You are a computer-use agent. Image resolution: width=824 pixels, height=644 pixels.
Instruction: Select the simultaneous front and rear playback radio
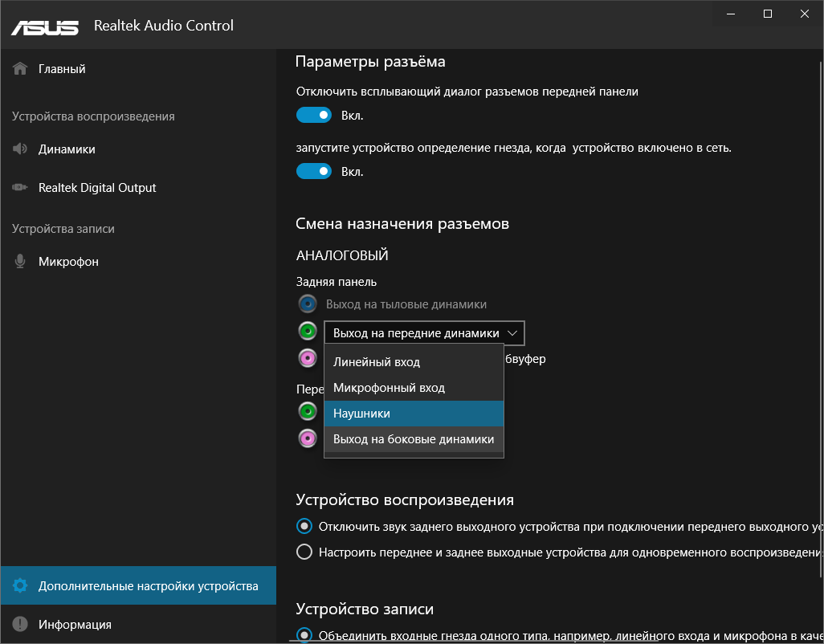pyautogui.click(x=304, y=552)
